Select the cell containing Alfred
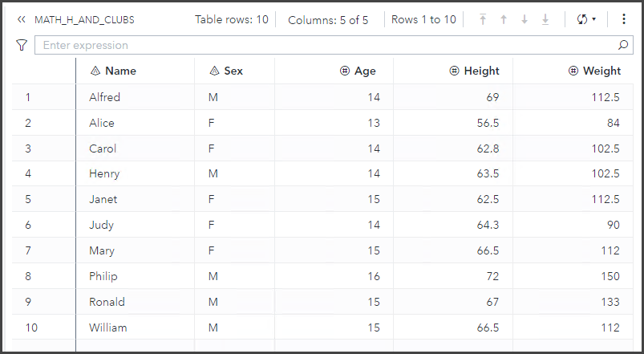644x354 pixels. point(105,97)
